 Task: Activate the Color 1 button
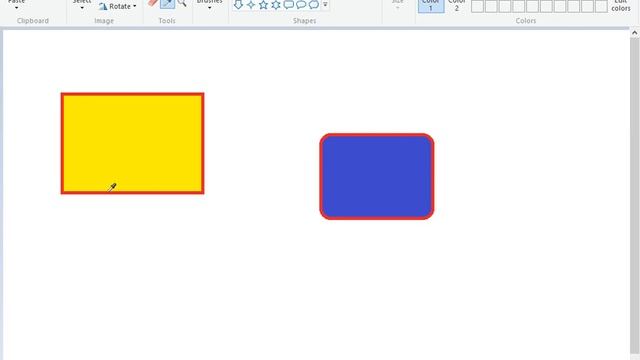tap(431, 6)
